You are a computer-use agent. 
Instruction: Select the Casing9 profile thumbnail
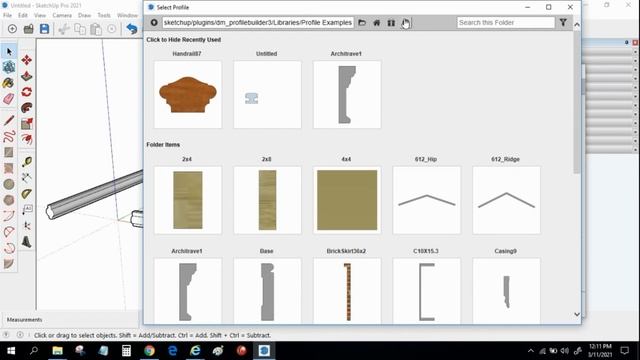point(506,291)
